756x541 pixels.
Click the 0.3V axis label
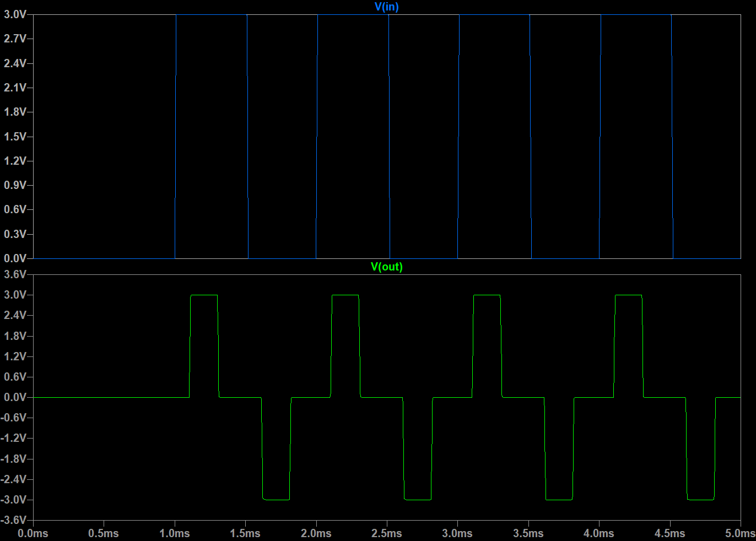tap(15, 234)
